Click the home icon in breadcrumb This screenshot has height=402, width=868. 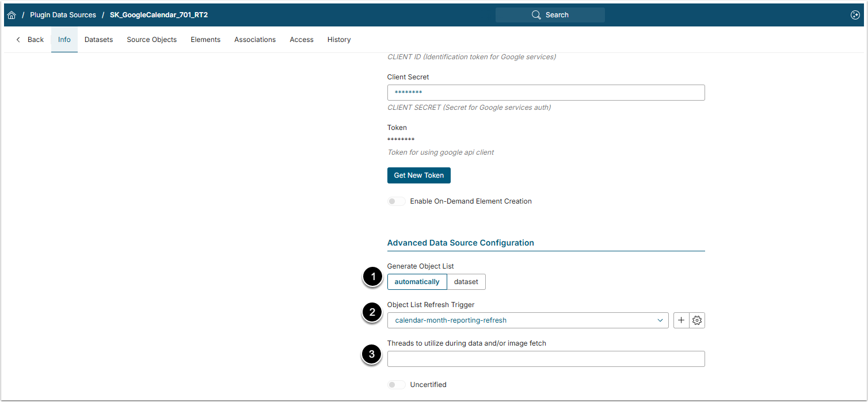tap(12, 15)
